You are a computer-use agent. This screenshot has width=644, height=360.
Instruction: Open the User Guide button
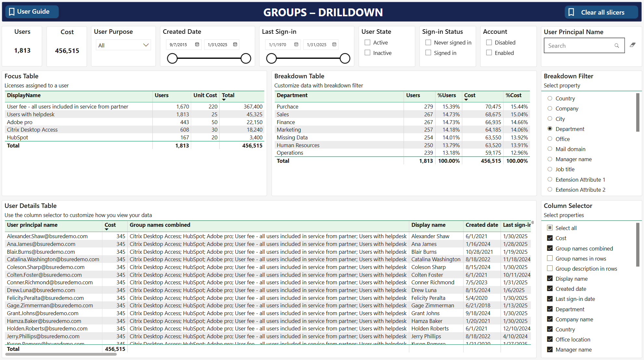[32, 12]
